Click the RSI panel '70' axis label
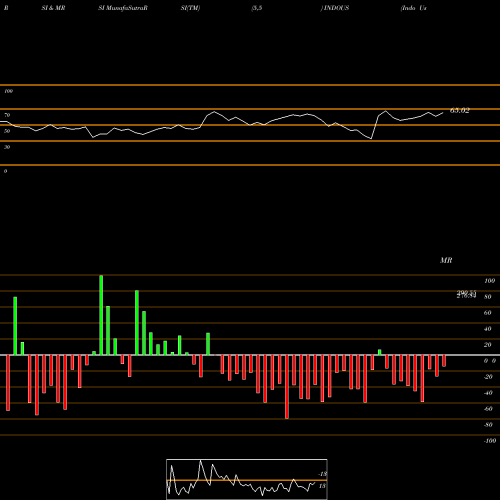500x500 pixels. coord(7,115)
